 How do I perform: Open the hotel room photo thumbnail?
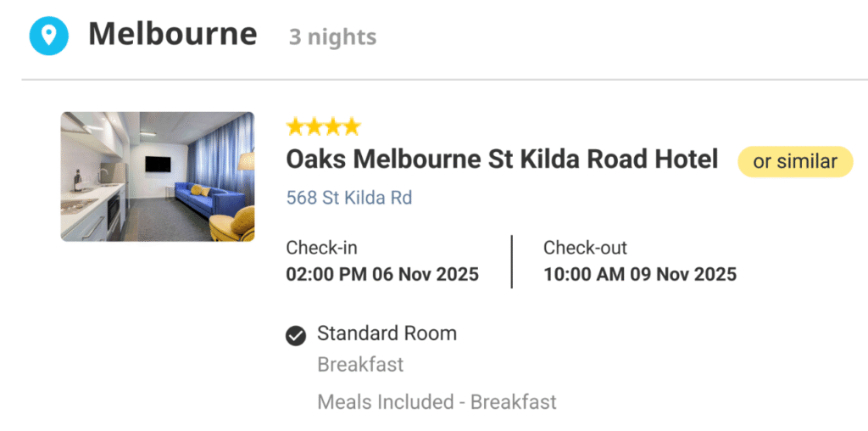click(x=157, y=176)
